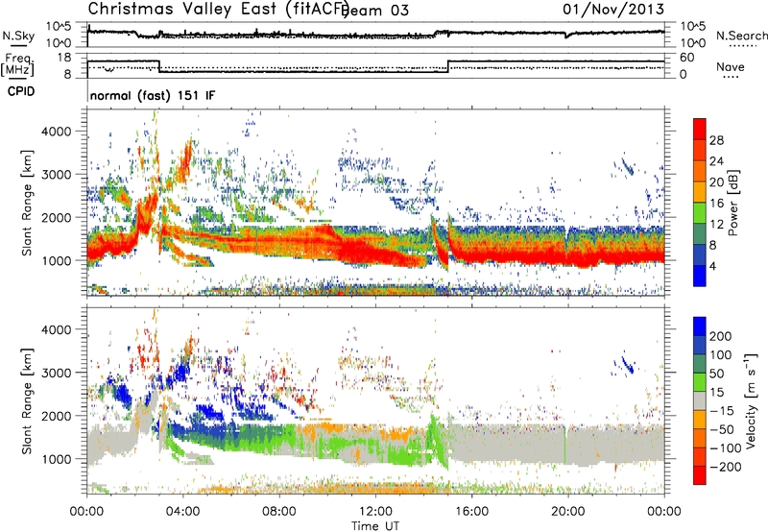Click the velocity panel 'Slant Range [km]' label
Image resolution: width=768 pixels, height=532 pixels.
click(26, 400)
